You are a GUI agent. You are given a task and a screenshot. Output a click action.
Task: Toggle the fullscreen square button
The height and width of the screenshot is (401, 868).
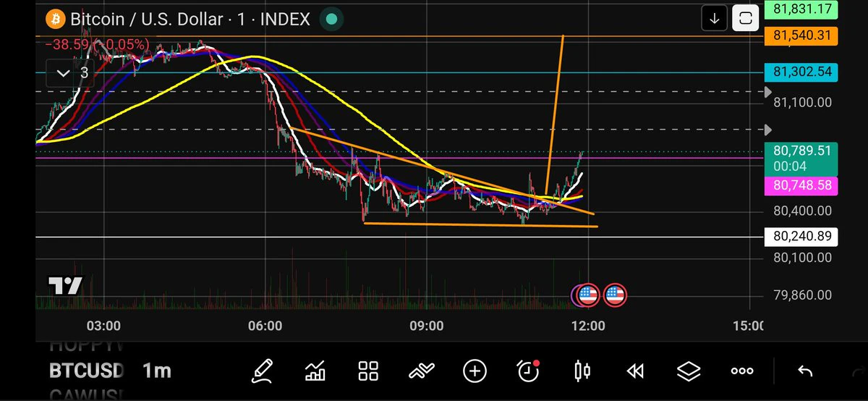coord(746,19)
